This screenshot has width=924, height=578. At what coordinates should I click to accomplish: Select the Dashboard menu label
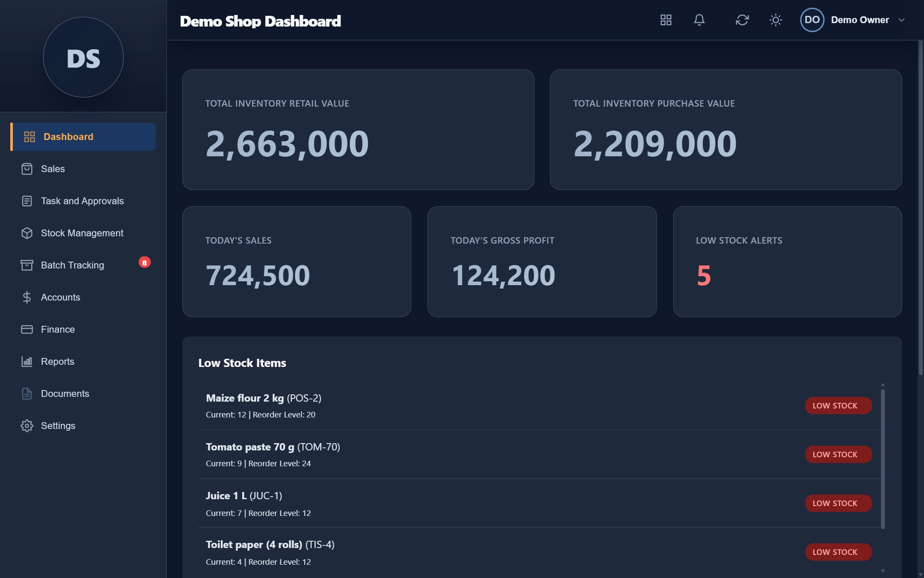coord(68,137)
